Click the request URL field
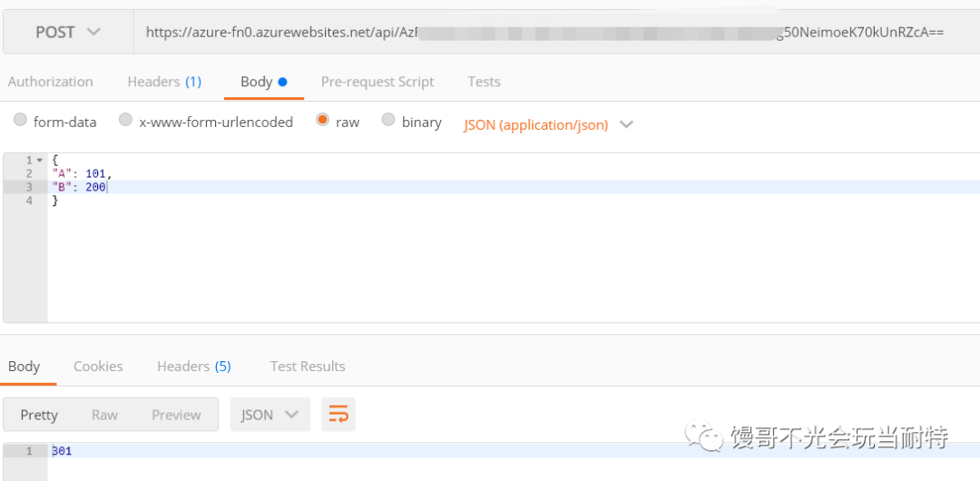 [556, 32]
